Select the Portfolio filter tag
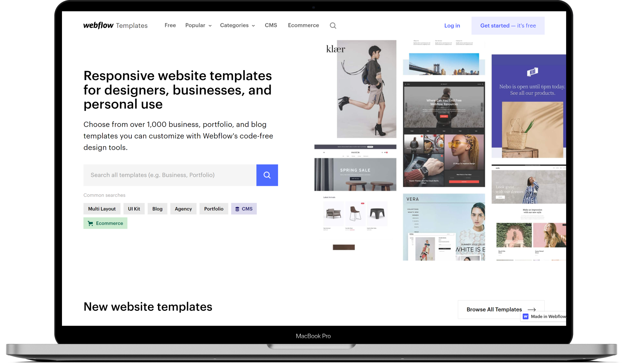 [214, 208]
